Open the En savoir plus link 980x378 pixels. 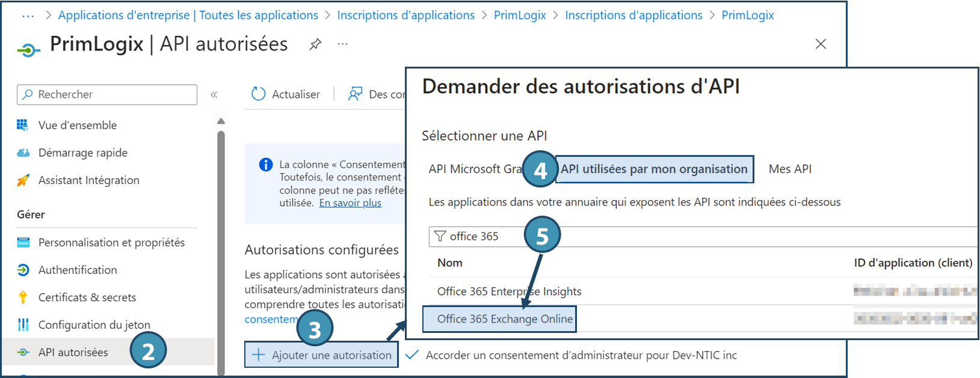point(350,203)
